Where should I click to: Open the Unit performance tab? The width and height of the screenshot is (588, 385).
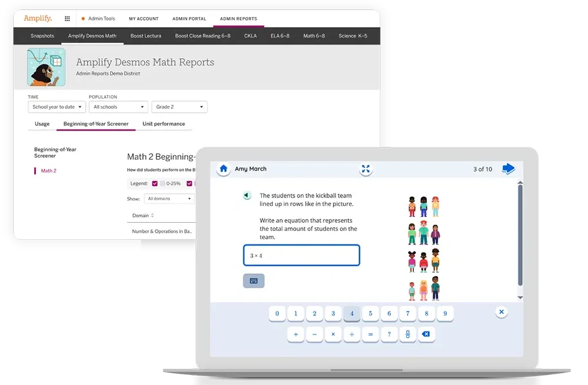tap(163, 123)
